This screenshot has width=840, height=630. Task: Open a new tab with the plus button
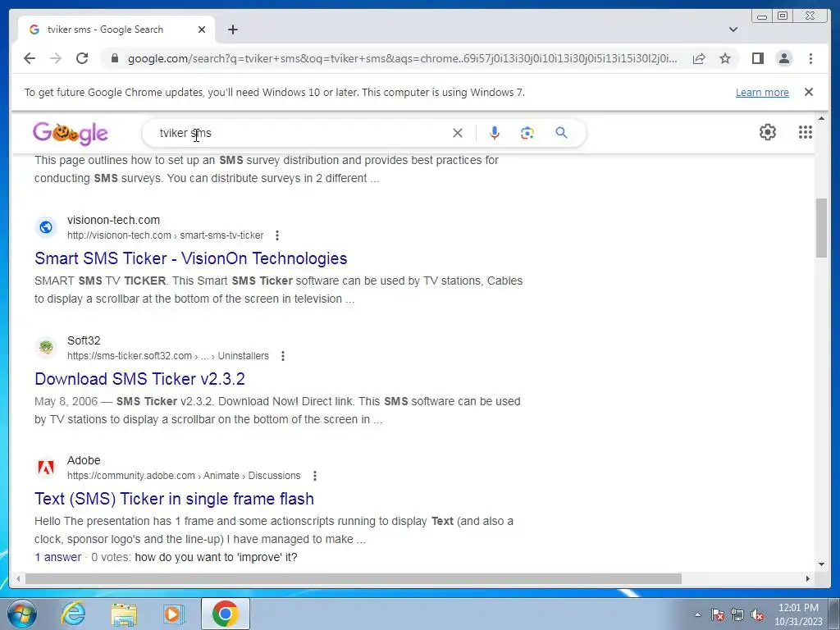[232, 30]
